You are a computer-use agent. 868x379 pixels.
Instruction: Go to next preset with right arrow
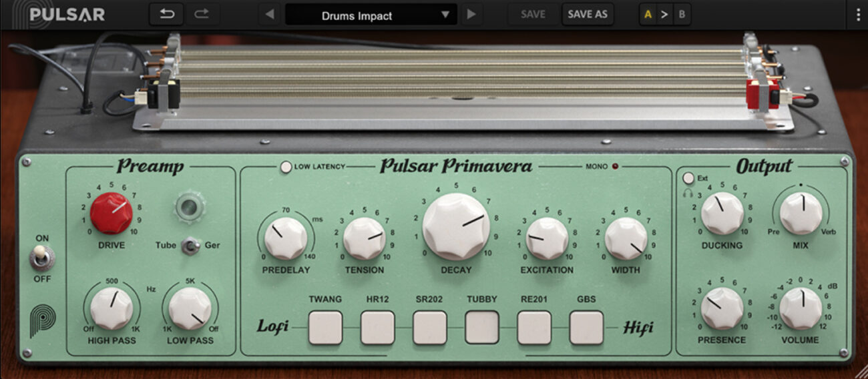[471, 14]
